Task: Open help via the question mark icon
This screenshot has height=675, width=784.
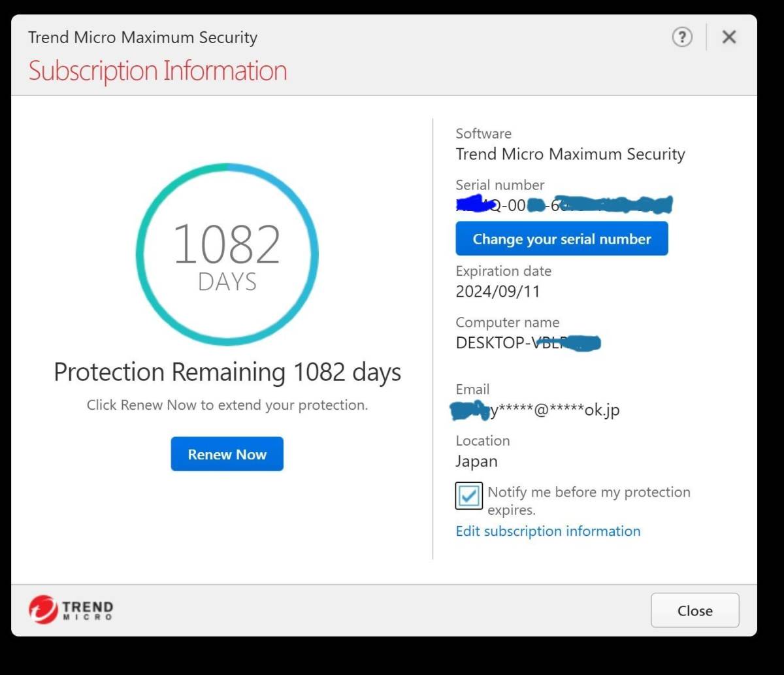Action: click(681, 37)
